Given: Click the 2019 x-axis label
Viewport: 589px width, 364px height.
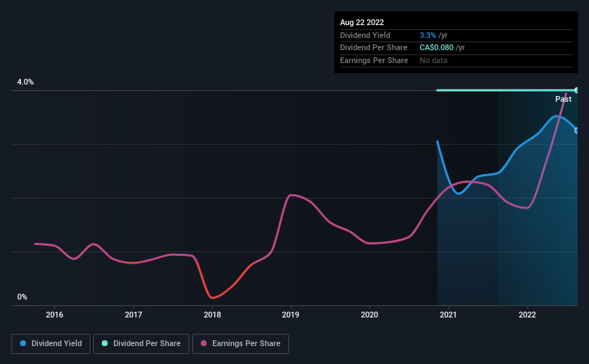Looking at the screenshot, I should click(291, 315).
